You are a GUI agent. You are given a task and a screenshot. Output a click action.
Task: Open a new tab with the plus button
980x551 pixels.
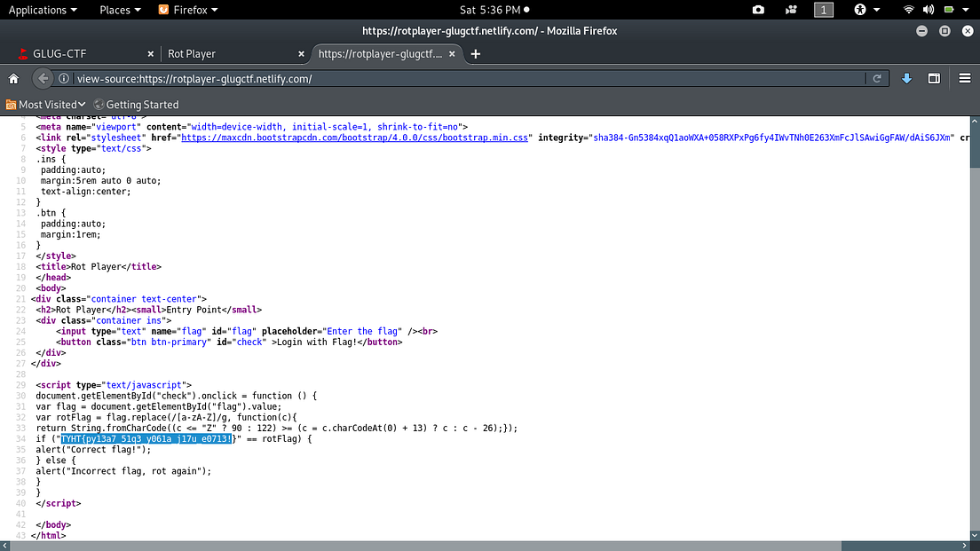pyautogui.click(x=475, y=53)
